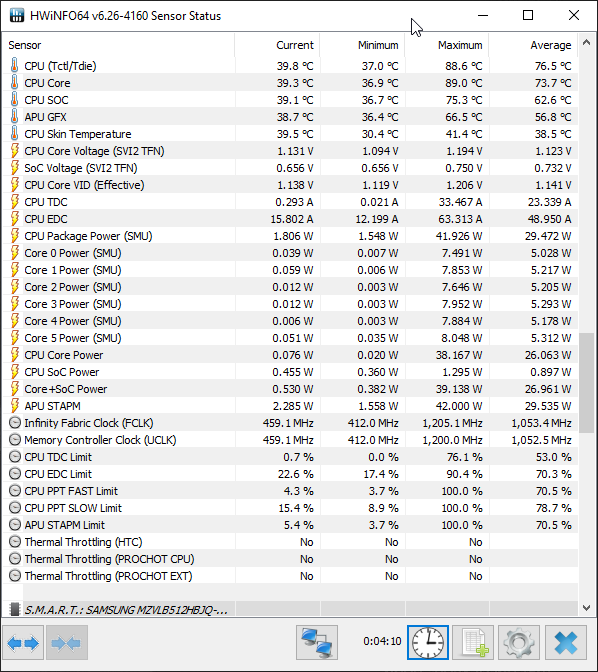Click gauge icon for Thermal Throttling (HTC)
Image resolution: width=598 pixels, height=672 pixels.
click(x=15, y=542)
